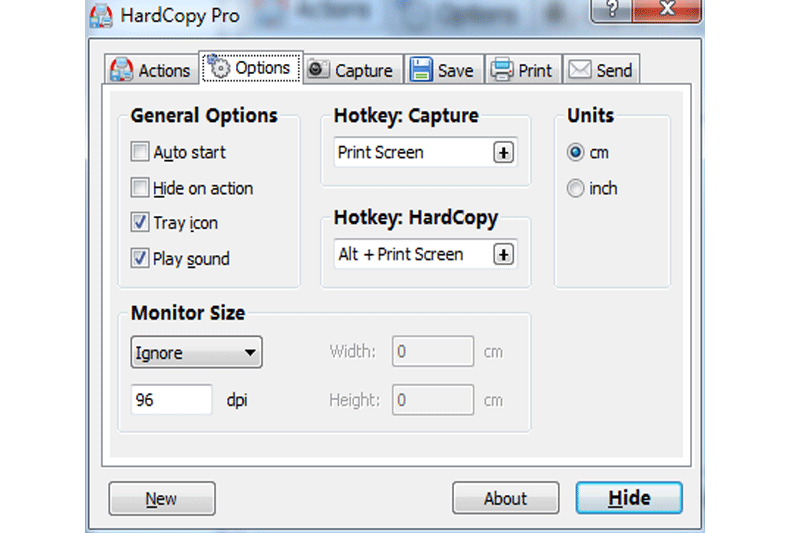Screen dimensions: 800x533
Task: Click the plus button for HardCopy hotkey
Action: point(504,255)
